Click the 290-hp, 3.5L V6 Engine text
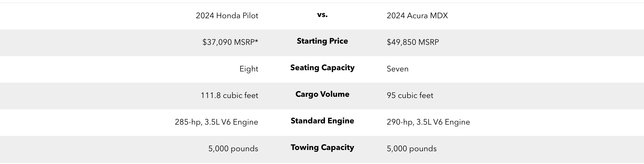The width and height of the screenshot is (644, 164). point(428,122)
